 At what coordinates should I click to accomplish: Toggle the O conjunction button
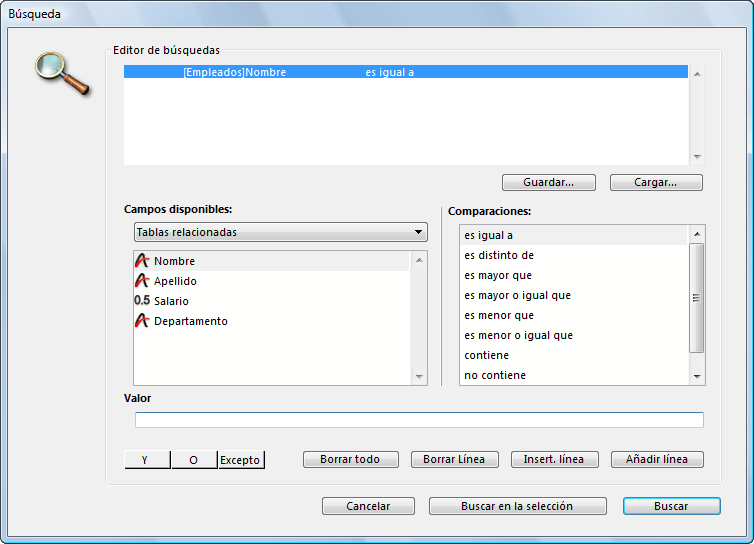(194, 460)
